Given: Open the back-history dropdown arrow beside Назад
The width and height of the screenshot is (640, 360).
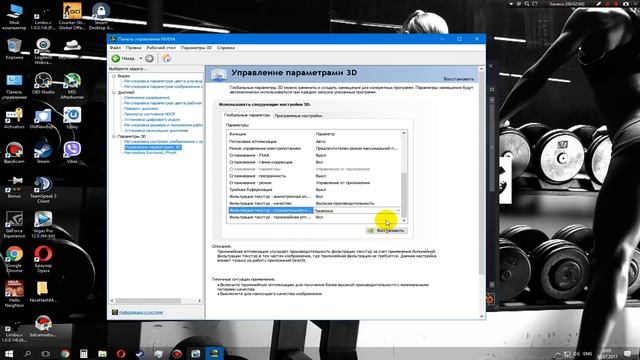Looking at the screenshot, I should tap(140, 58).
